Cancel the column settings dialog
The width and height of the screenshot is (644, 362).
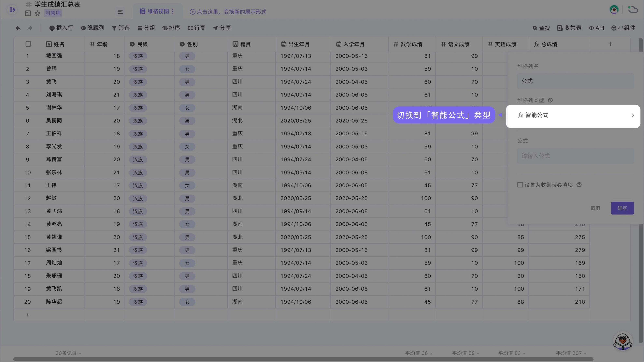pos(595,208)
